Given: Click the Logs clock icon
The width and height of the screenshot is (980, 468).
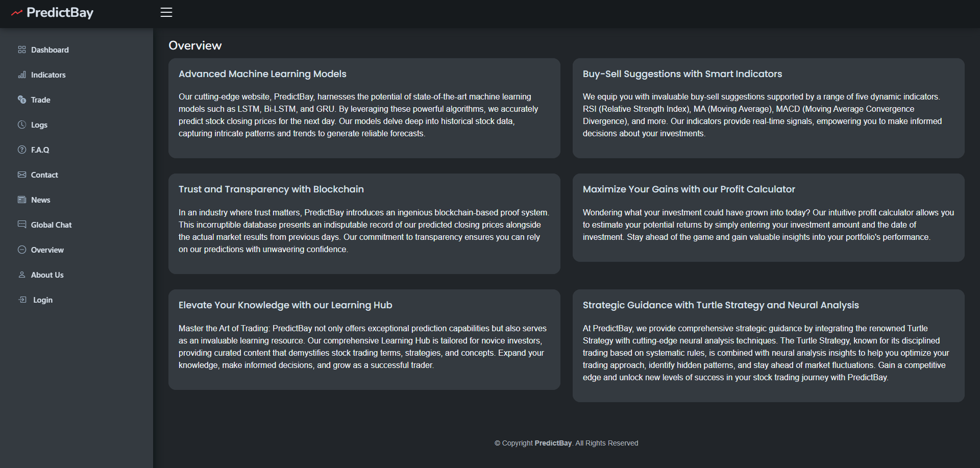Looking at the screenshot, I should [x=22, y=125].
